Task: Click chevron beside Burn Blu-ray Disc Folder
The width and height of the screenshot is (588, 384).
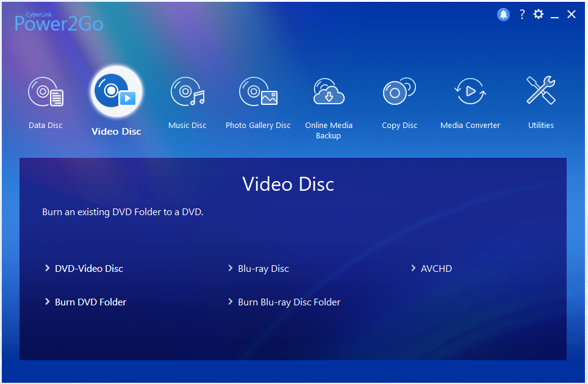Action: pyautogui.click(x=230, y=302)
